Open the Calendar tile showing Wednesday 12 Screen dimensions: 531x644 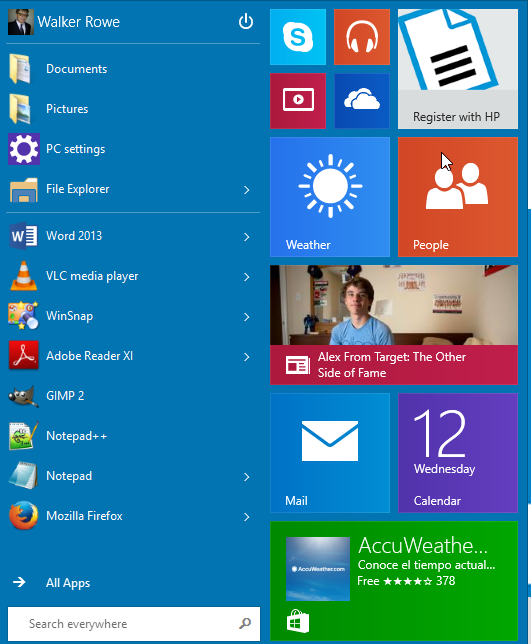click(458, 453)
